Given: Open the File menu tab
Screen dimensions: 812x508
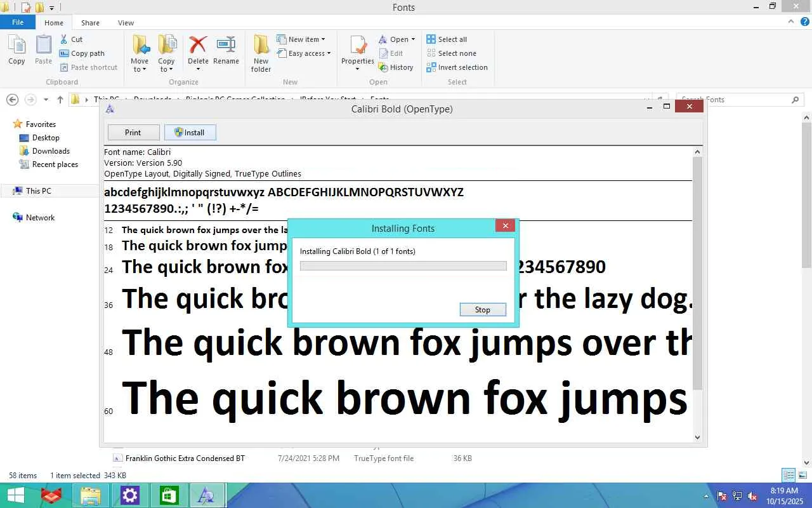Looking at the screenshot, I should [18, 22].
